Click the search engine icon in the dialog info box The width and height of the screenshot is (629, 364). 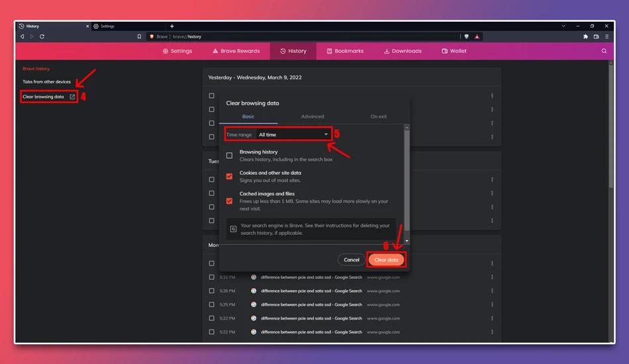(x=233, y=229)
